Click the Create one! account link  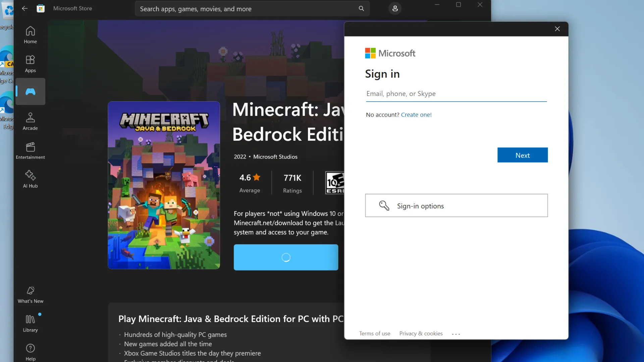tap(416, 114)
